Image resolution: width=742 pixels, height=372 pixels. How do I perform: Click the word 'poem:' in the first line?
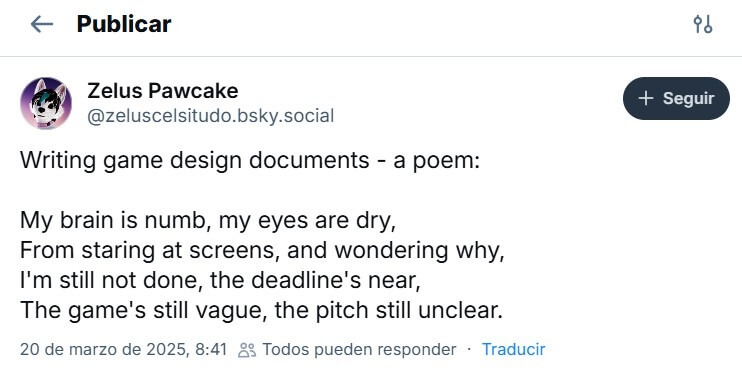click(446, 162)
